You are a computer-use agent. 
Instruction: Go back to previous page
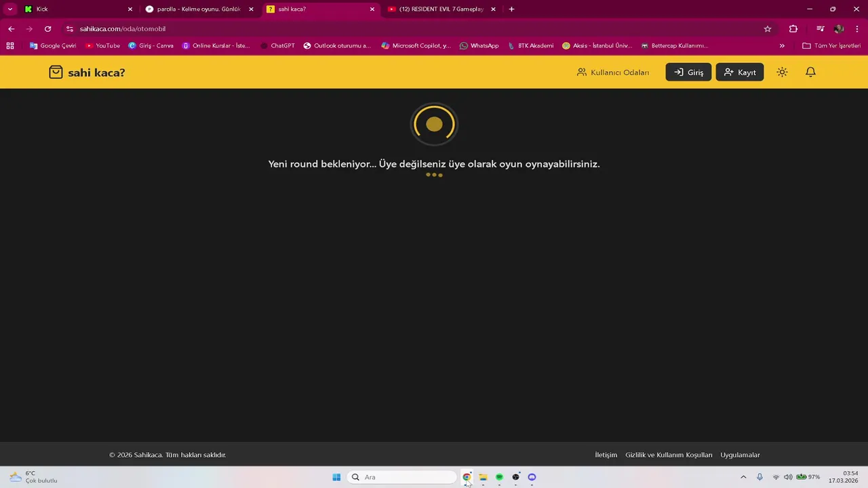11,29
